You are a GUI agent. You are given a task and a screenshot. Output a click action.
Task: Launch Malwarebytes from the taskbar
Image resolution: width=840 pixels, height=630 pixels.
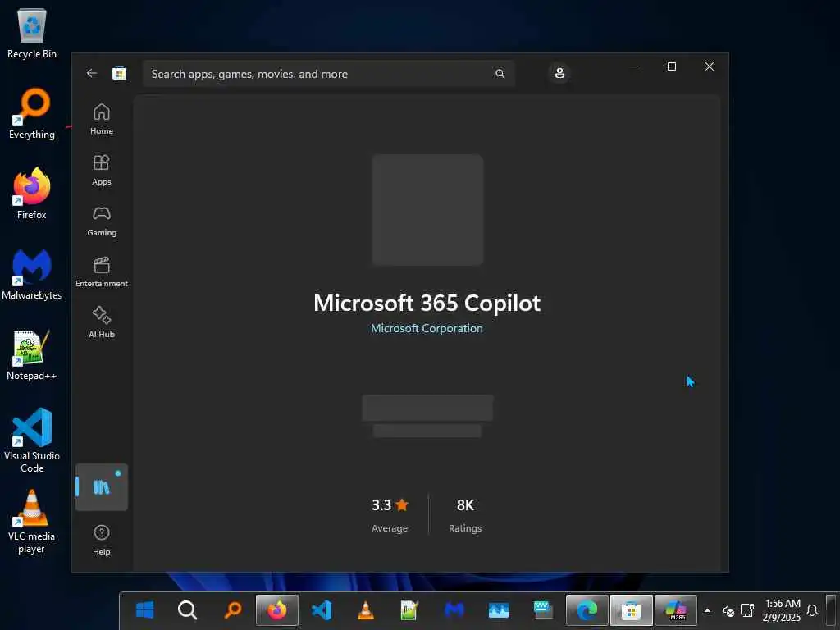454,610
